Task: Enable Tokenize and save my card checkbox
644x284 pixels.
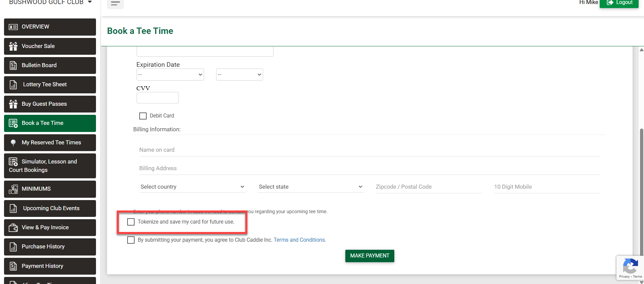Action: [x=131, y=222]
